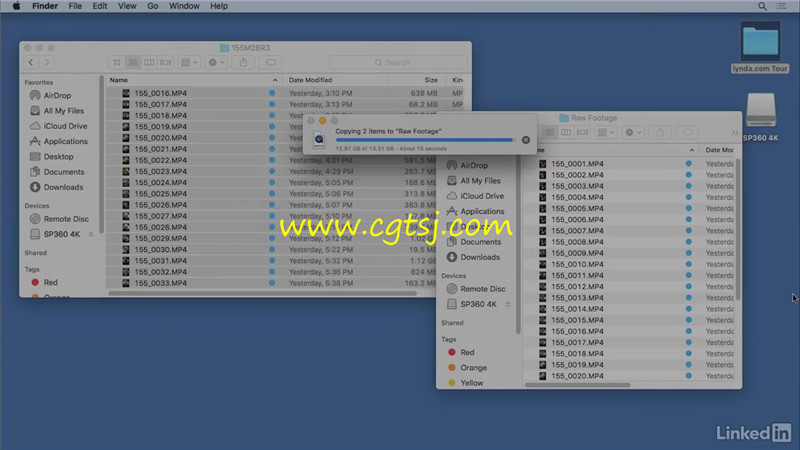Click the copy progress bar
The height and width of the screenshot is (450, 800).
(x=424, y=140)
